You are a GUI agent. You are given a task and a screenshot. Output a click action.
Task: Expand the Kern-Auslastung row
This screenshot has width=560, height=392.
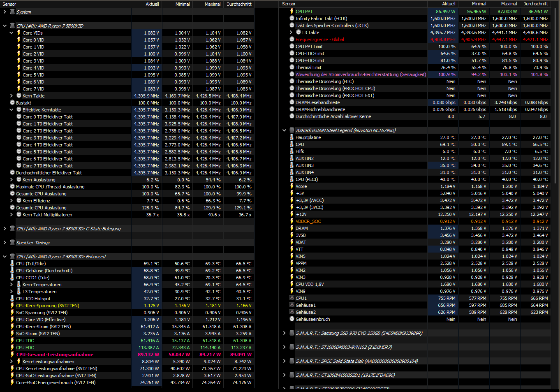click(12, 180)
